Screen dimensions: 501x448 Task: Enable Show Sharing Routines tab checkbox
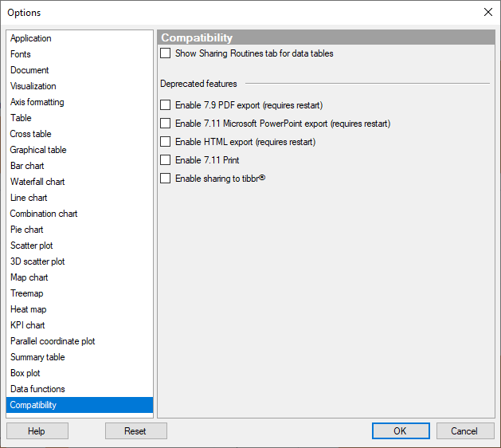click(x=166, y=53)
